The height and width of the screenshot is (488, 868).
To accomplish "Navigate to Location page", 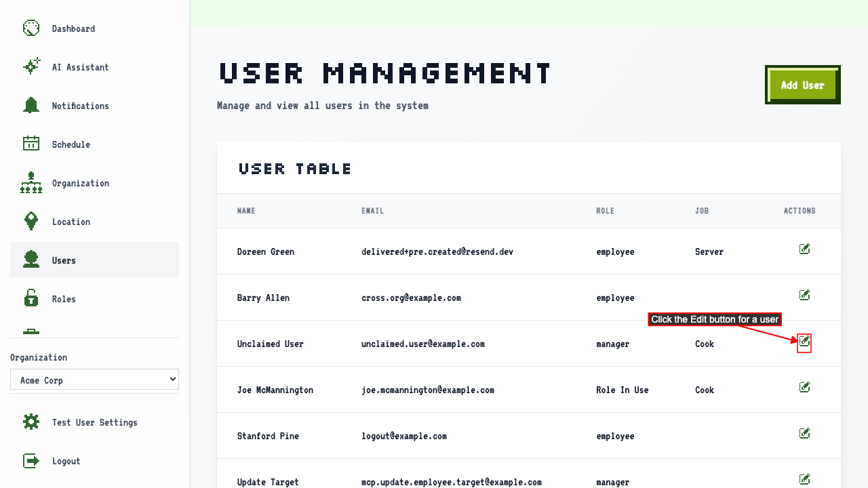I will click(x=94, y=222).
